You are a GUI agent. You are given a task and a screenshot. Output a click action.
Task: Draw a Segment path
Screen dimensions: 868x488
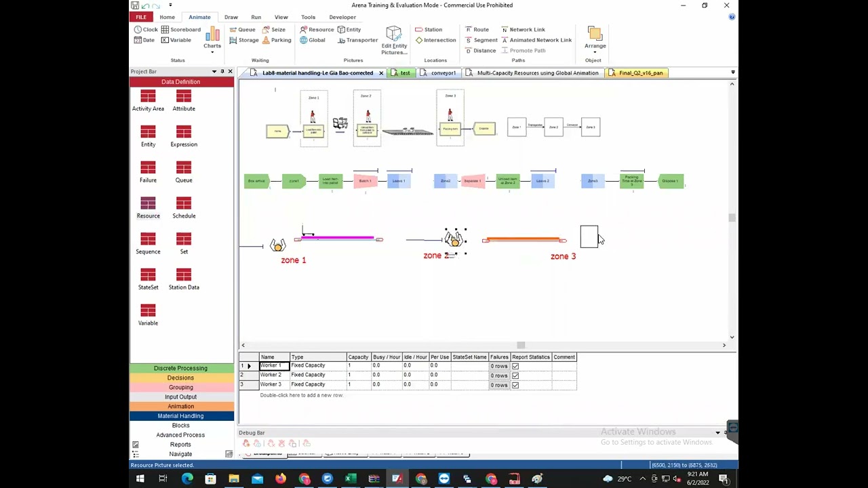481,40
